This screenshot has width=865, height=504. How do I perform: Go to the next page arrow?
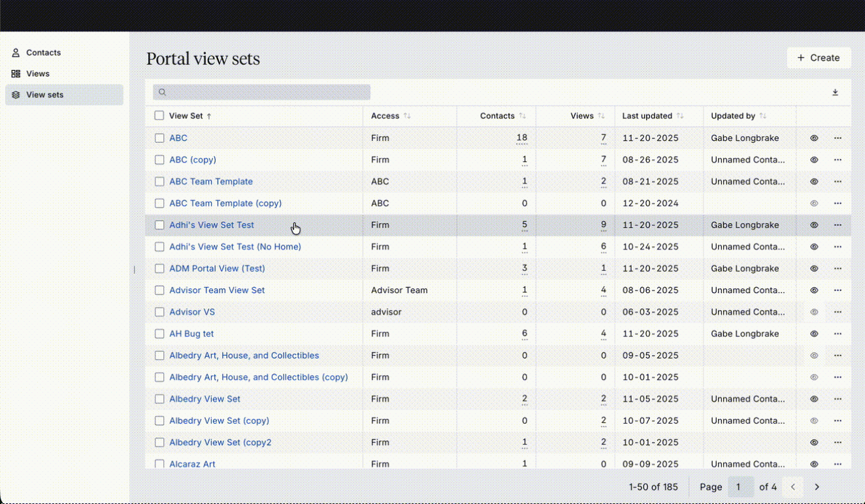click(x=817, y=487)
